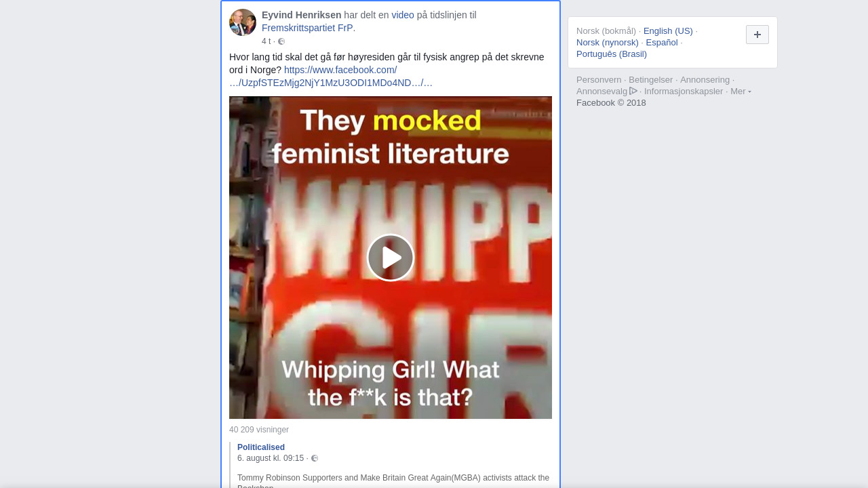Screen dimensions: 868x488
Task: Open the Betingelser footer link
Action: coord(651,79)
